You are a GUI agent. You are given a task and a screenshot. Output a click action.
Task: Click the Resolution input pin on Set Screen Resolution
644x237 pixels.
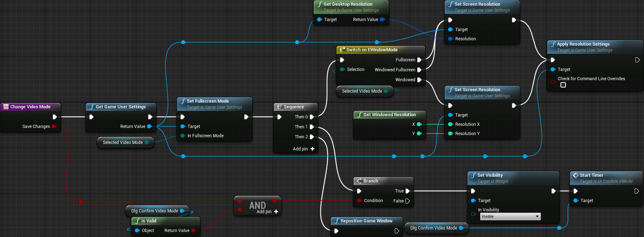(450, 39)
